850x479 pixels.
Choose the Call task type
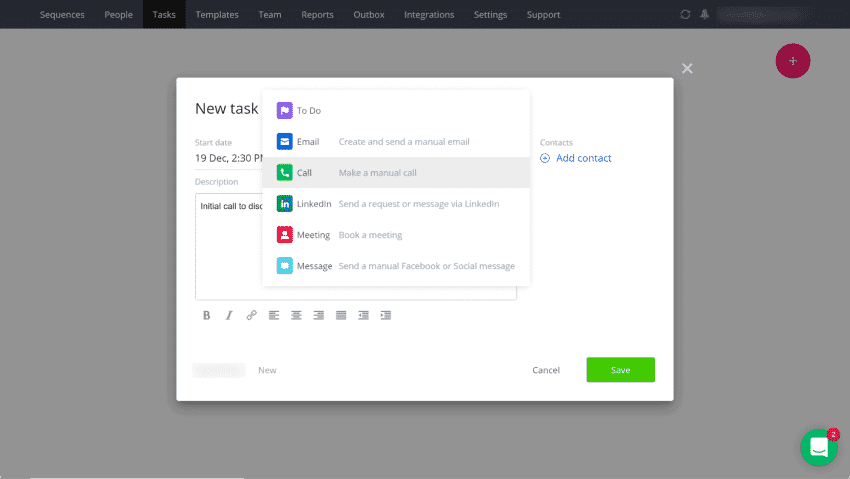click(x=396, y=173)
